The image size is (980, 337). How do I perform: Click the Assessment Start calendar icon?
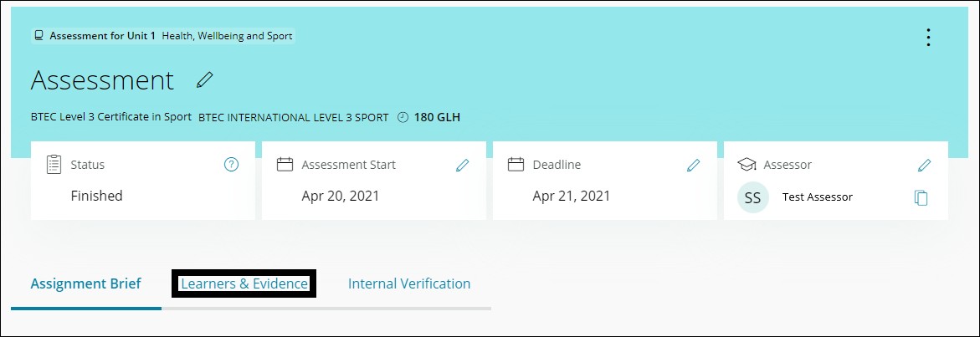[285, 165]
